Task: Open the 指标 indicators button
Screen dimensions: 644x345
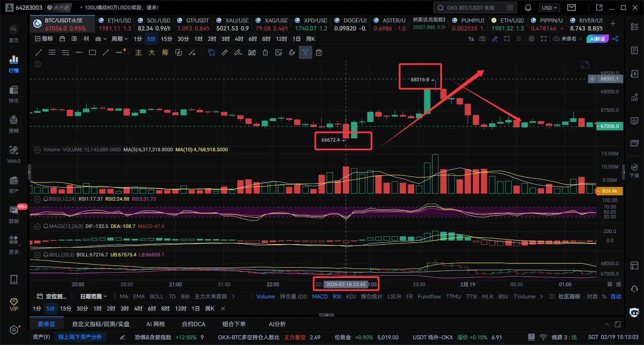Action: tap(44, 39)
